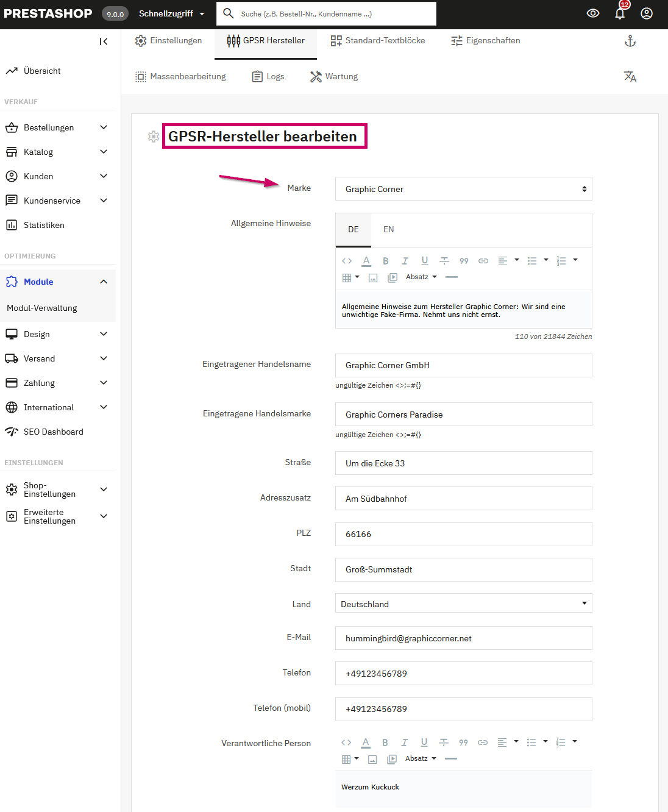This screenshot has width=668, height=812.
Task: Toggle bold in Allgemeine Hinweise editor
Action: click(386, 261)
